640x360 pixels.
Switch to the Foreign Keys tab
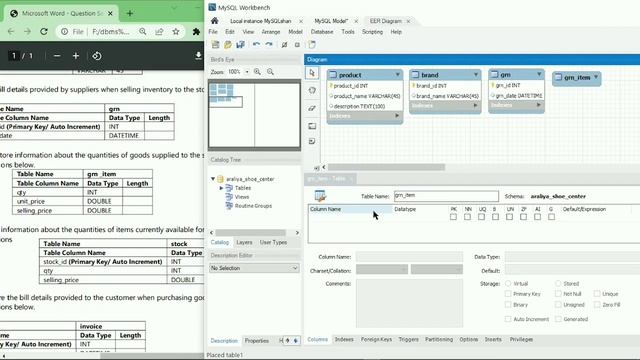coord(376,339)
